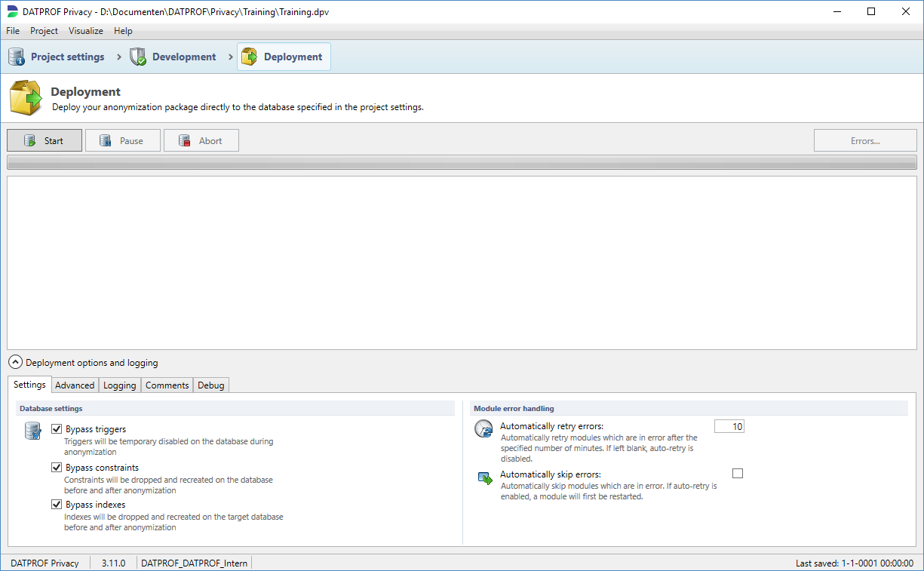Image resolution: width=924 pixels, height=571 pixels.
Task: Collapse Deployment options and logging section
Action: [15, 363]
